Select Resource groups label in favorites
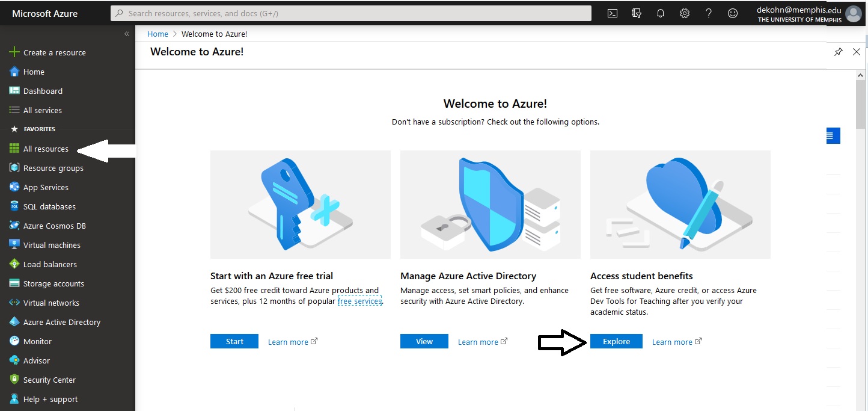 tap(53, 168)
